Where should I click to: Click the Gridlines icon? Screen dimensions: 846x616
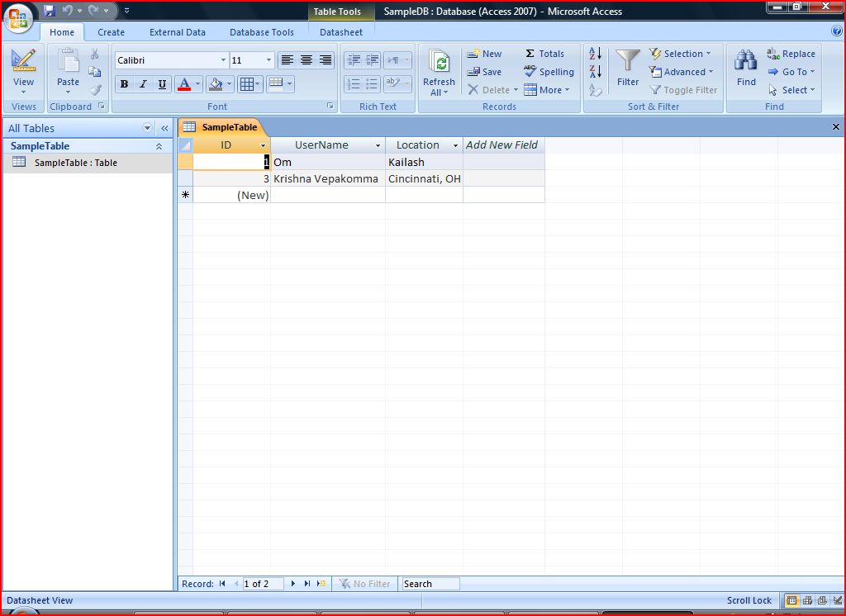[246, 84]
